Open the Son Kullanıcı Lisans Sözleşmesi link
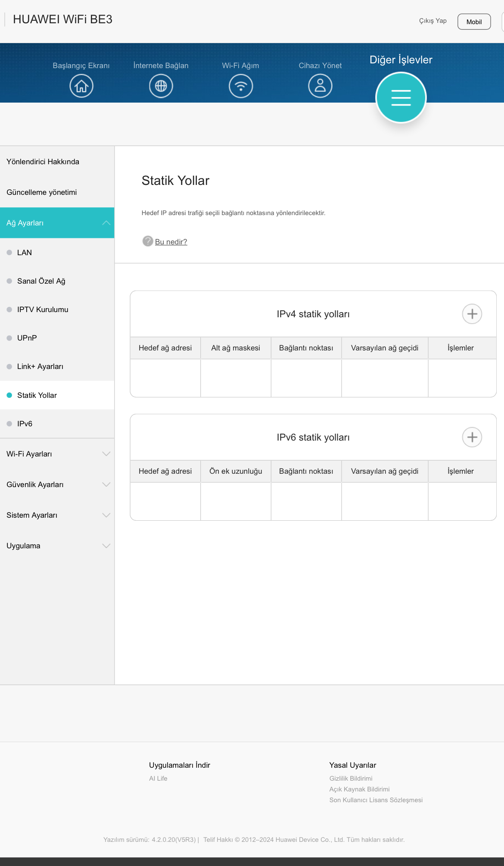This screenshot has width=504, height=866. coord(376,800)
